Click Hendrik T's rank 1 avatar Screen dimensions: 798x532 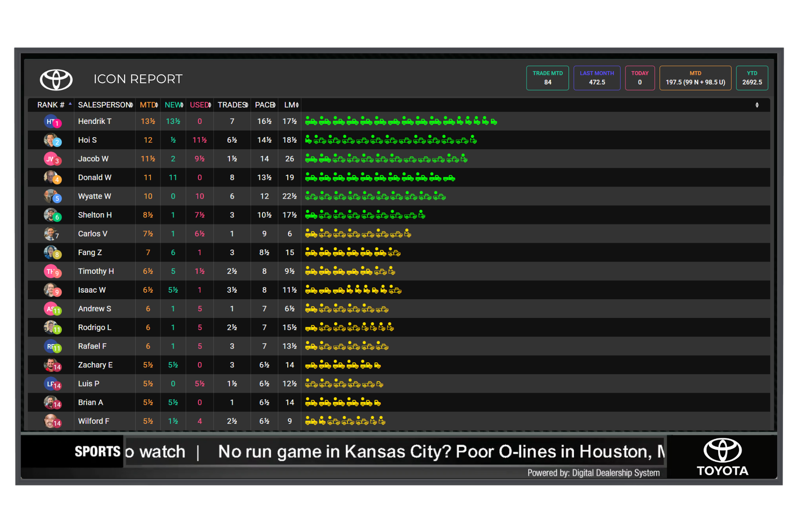coord(52,122)
